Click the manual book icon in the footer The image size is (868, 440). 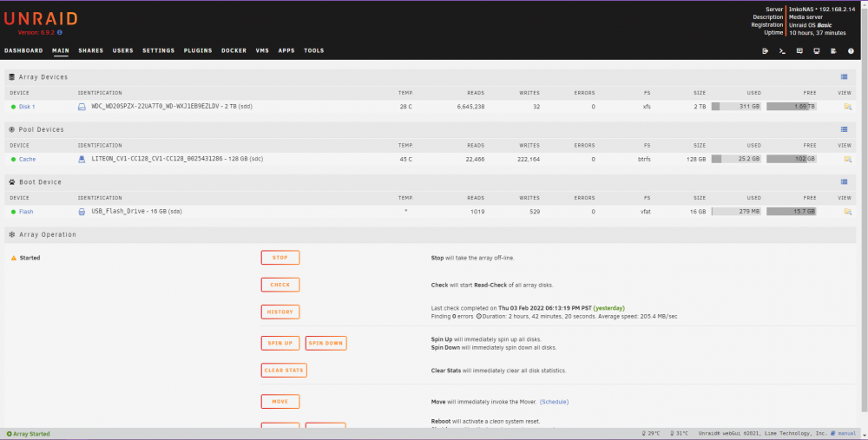(833, 434)
